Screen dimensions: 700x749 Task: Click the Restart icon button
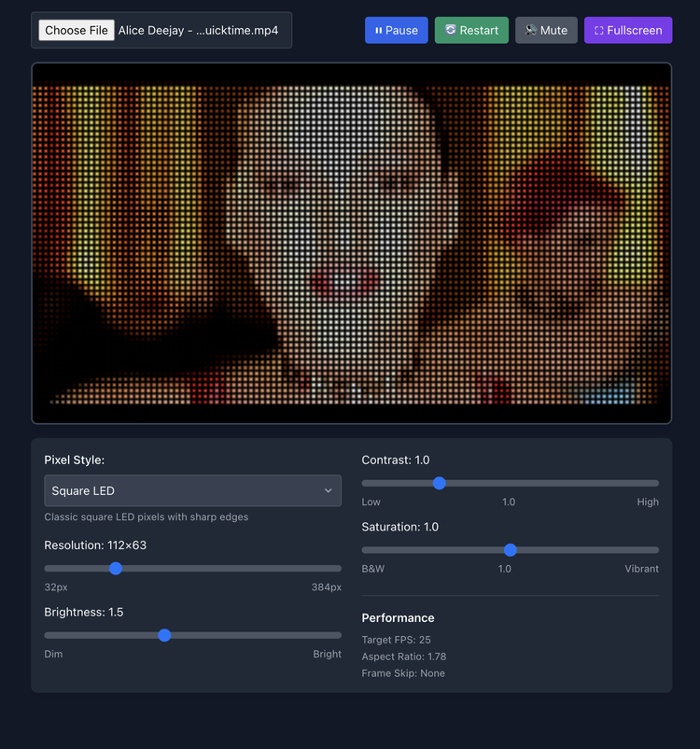pyautogui.click(x=451, y=30)
